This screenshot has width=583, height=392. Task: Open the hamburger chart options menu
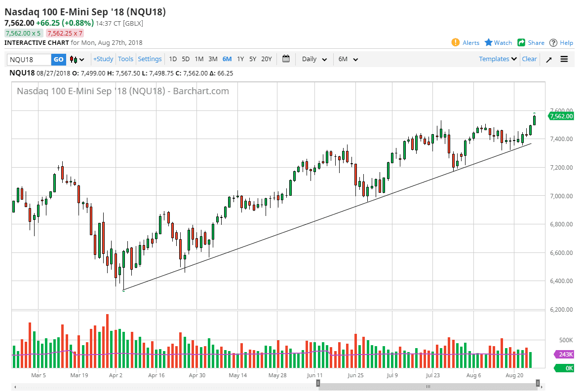coord(565,59)
